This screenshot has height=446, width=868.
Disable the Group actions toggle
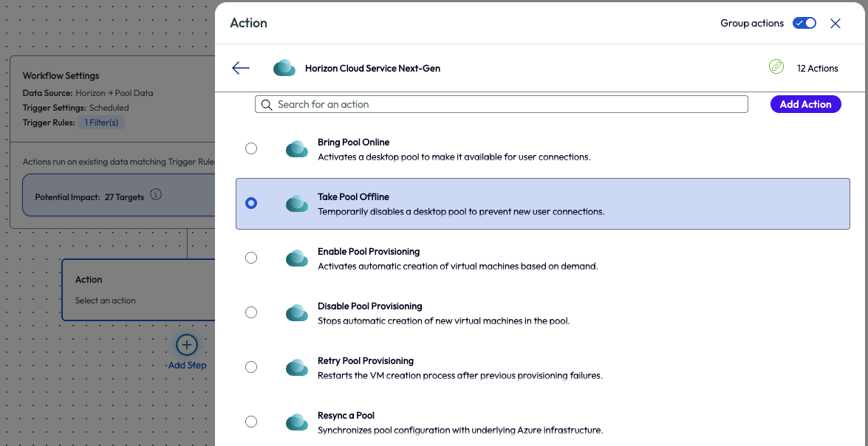804,23
